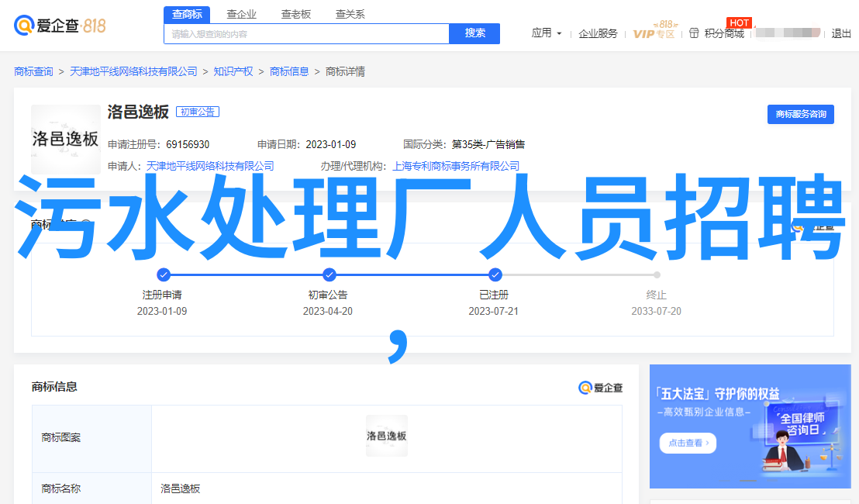The width and height of the screenshot is (859, 504).
Task: Select the registration number 69156930
Action: click(188, 145)
